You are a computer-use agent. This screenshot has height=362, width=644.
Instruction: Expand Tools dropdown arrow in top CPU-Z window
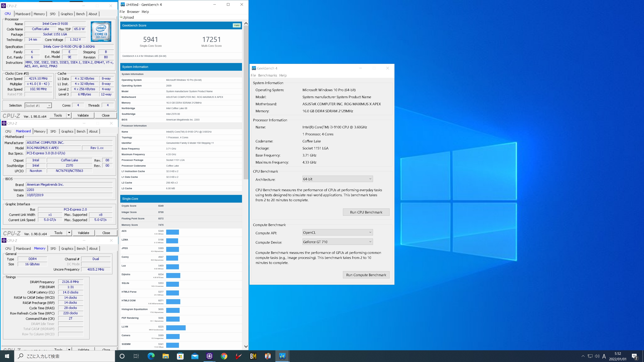[68, 115]
